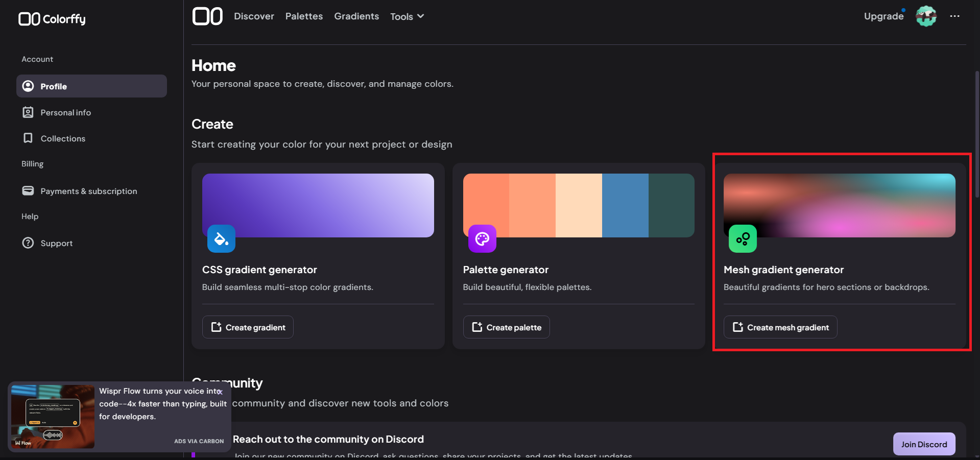Click the Collections bookmark icon
Image resolution: width=980 pixels, height=460 pixels.
pos(28,138)
